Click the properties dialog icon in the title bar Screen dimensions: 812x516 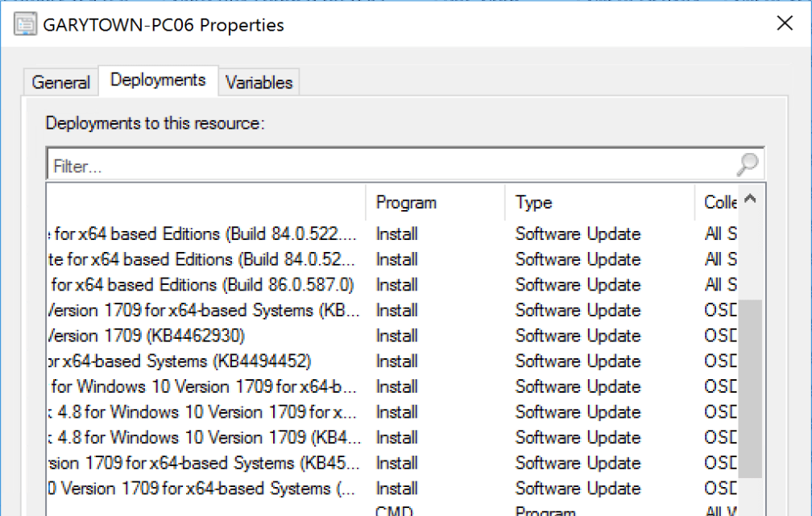coord(25,23)
